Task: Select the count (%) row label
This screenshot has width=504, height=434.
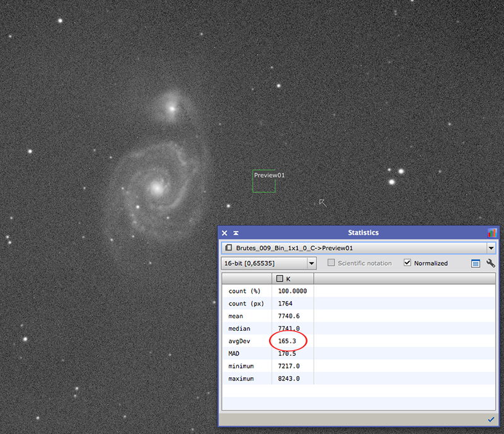Action: coord(244,291)
